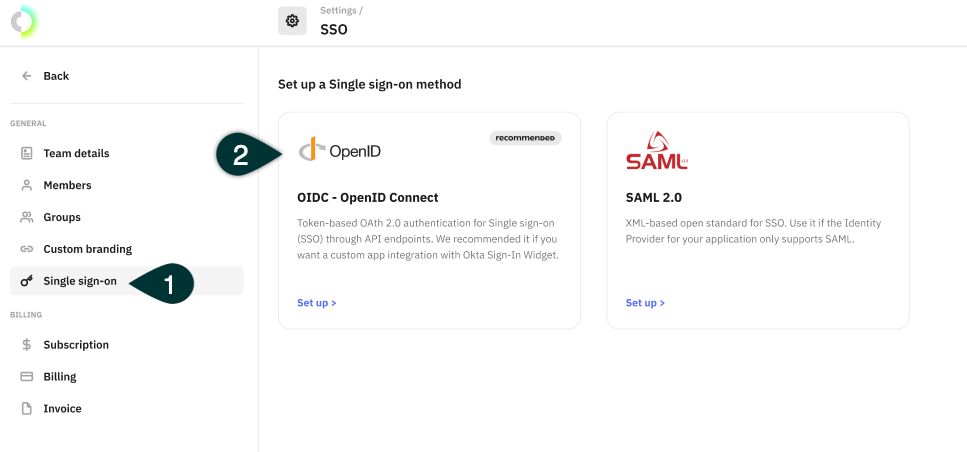Click the Settings gear icon in header

pyautogui.click(x=292, y=21)
